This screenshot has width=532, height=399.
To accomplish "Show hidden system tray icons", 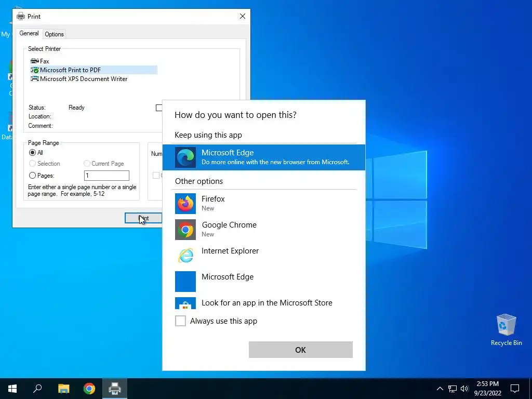I will [440, 389].
